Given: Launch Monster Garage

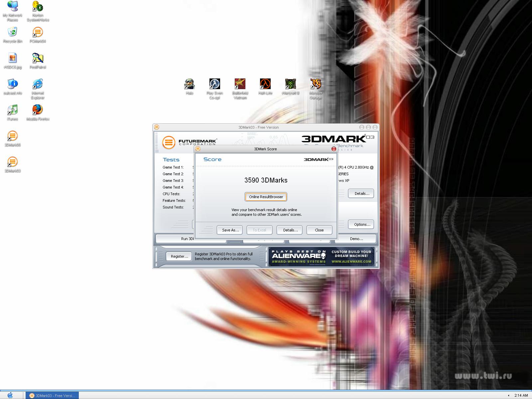Looking at the screenshot, I should (x=315, y=84).
